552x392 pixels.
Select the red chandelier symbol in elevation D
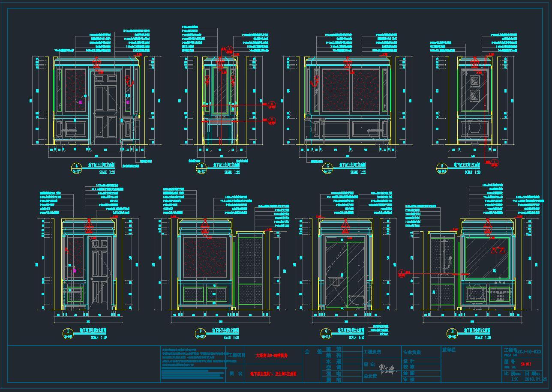474,63
